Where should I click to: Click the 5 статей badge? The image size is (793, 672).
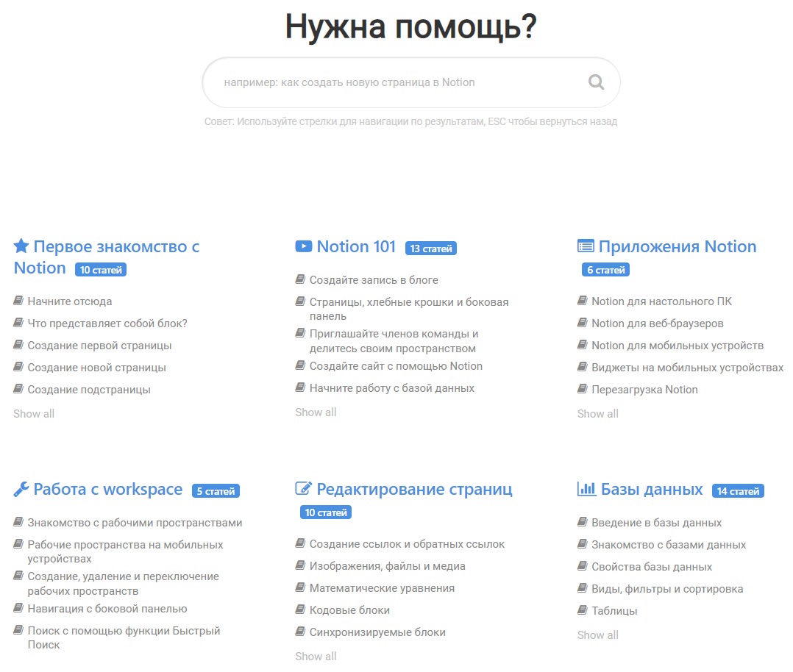[x=216, y=491]
